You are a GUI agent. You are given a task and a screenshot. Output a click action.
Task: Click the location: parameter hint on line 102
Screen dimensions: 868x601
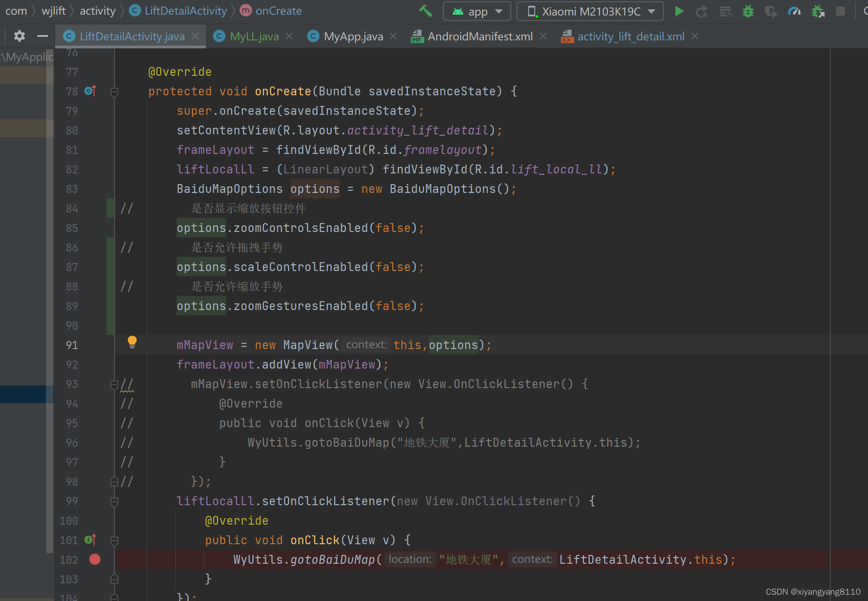(410, 559)
